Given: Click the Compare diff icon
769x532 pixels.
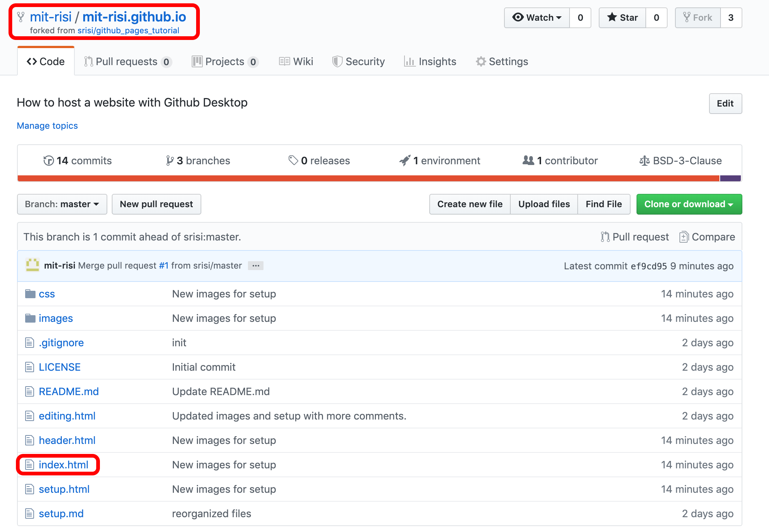Looking at the screenshot, I should coord(684,237).
